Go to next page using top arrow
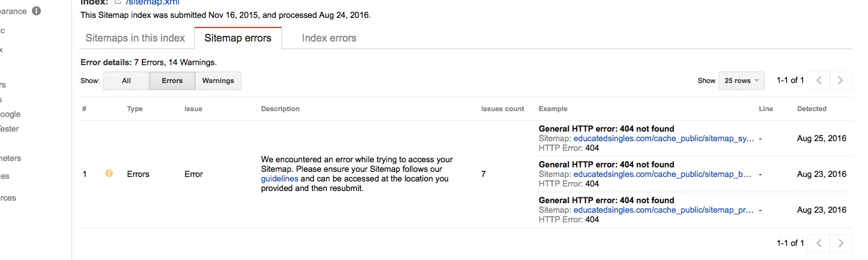 click(x=841, y=80)
